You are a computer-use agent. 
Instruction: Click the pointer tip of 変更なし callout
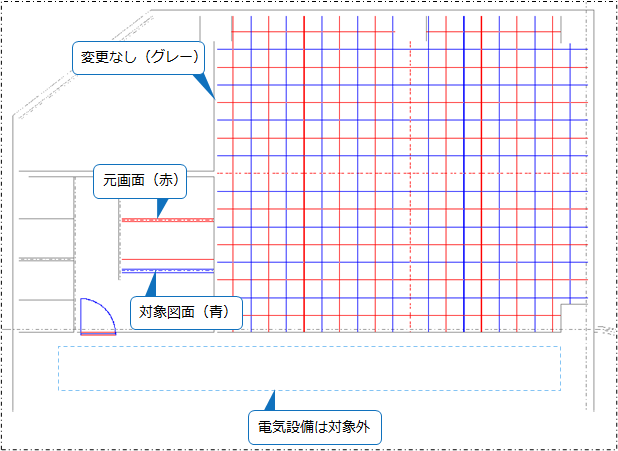tap(214, 98)
